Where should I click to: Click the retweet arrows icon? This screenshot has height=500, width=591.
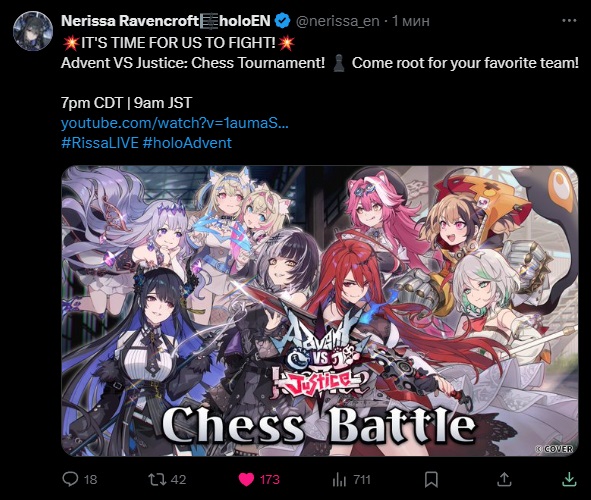[x=157, y=479]
